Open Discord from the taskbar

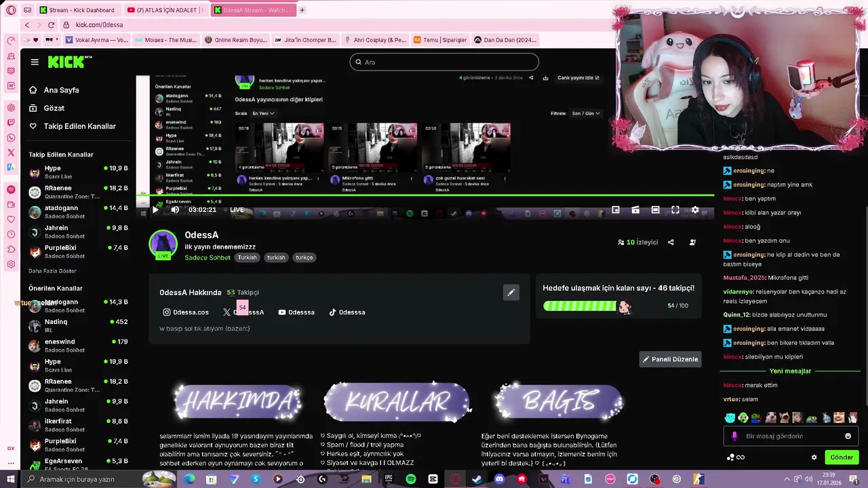click(x=500, y=479)
